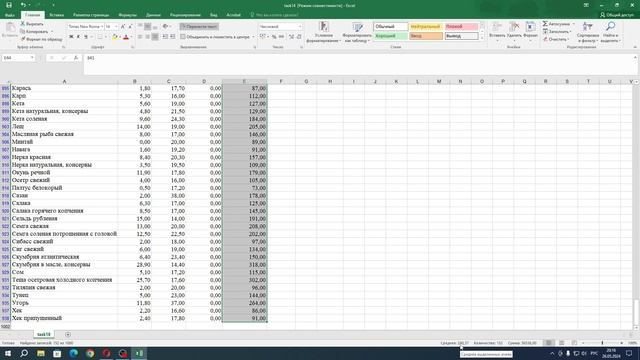Apply comma thousands separator style
The width and height of the screenshot is (640, 360).
[x=282, y=37]
